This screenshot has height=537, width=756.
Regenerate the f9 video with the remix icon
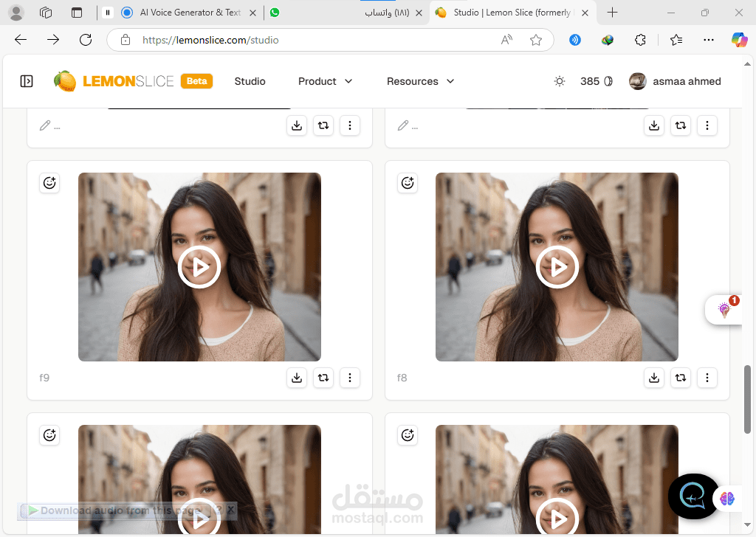(x=323, y=378)
